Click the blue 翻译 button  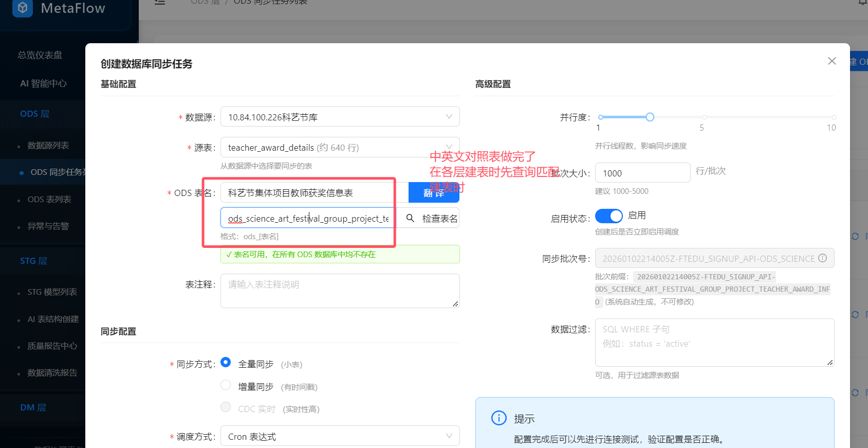pyautogui.click(x=433, y=193)
